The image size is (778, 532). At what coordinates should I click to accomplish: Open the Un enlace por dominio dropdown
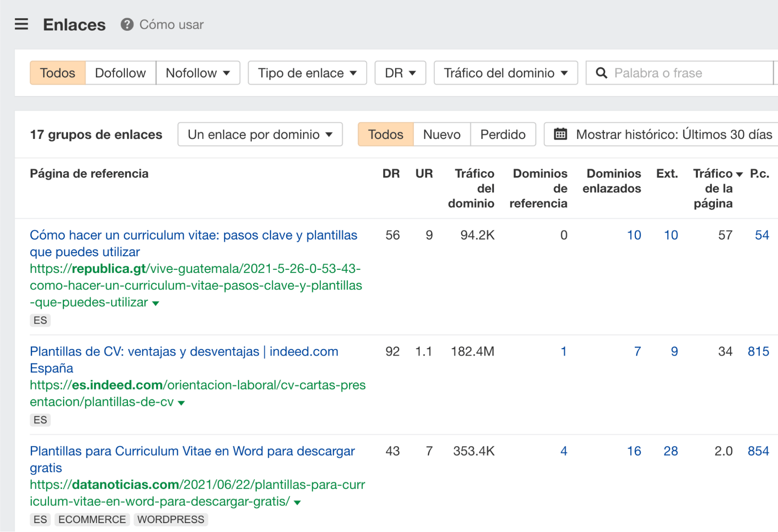pyautogui.click(x=260, y=134)
